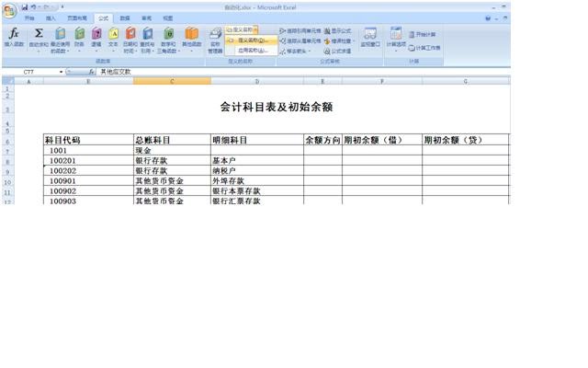Click header cell 总账科目
This screenshot has height=368, width=588.
click(x=172, y=140)
